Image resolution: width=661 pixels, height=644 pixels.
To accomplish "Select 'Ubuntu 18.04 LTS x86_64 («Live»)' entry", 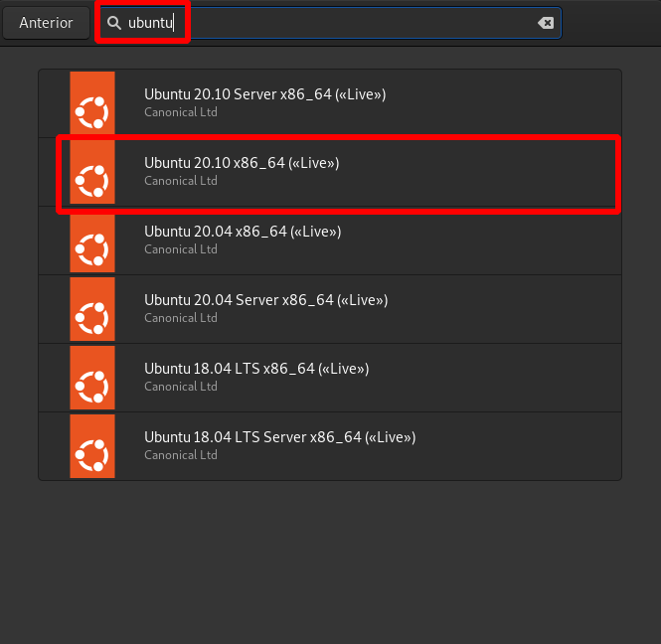I will (330, 378).
